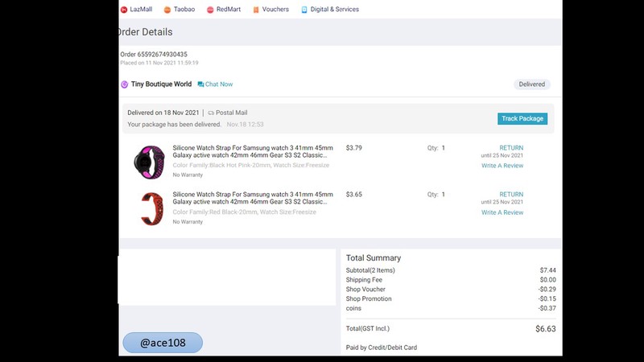
Task: Click the Vouchers icon
Action: pos(256,10)
